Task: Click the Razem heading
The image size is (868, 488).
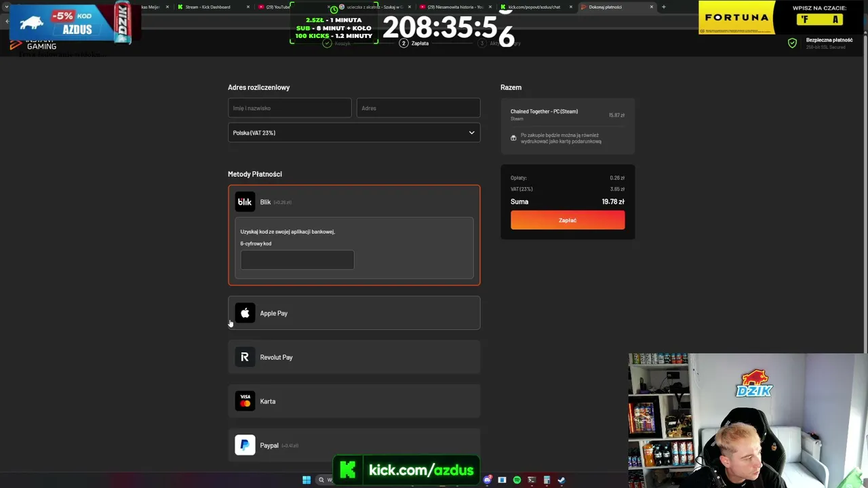Action: point(511,87)
